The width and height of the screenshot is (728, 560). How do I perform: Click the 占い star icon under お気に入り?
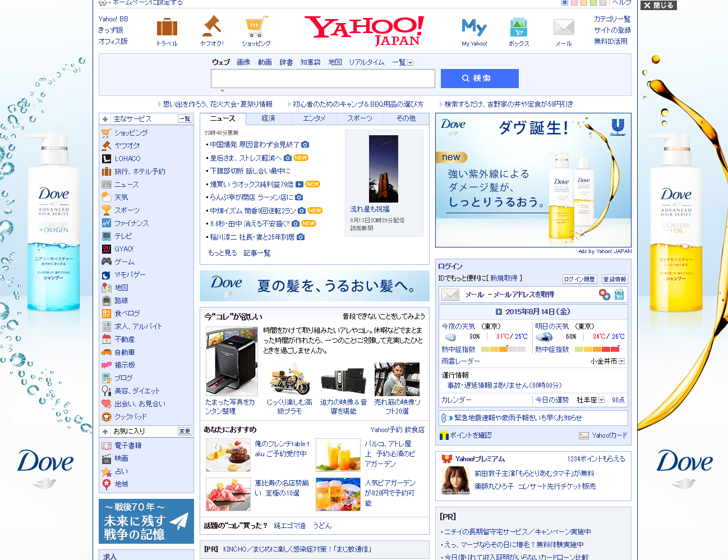coord(106,471)
